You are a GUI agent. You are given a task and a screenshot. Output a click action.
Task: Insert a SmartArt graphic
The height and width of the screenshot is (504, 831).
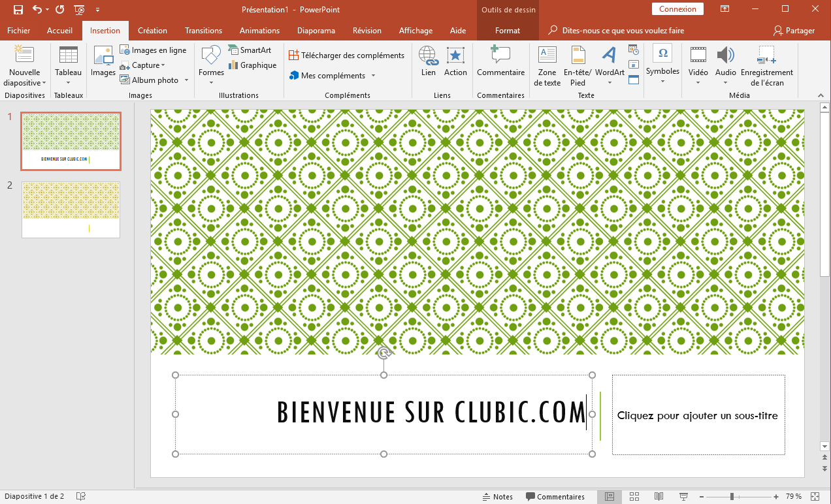point(250,50)
